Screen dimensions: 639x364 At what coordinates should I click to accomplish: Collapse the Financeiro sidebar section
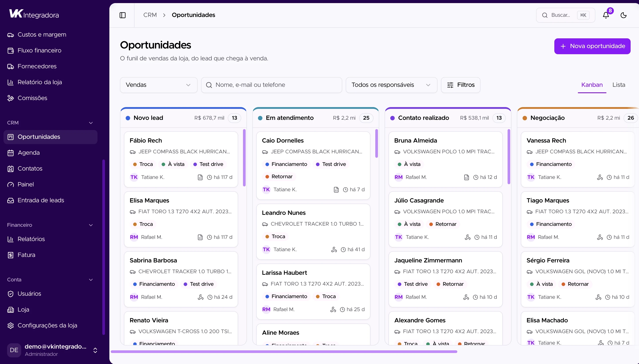(91, 225)
